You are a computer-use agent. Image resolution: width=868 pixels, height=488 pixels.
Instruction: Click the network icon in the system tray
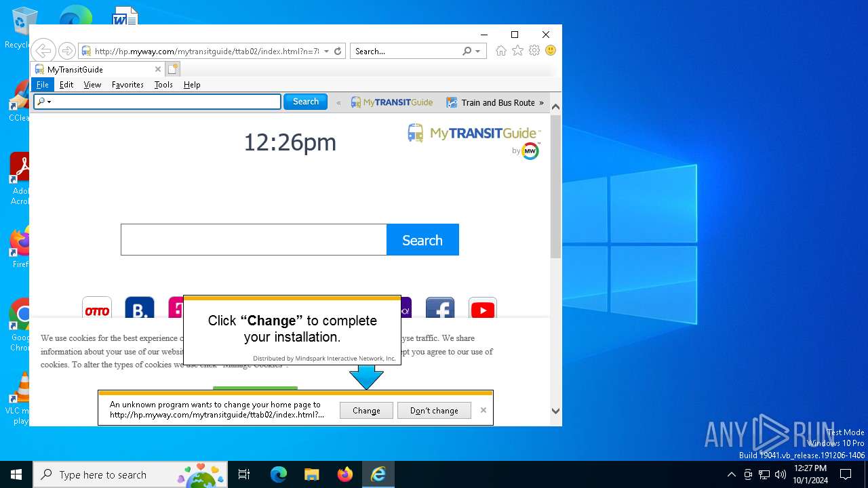764,474
